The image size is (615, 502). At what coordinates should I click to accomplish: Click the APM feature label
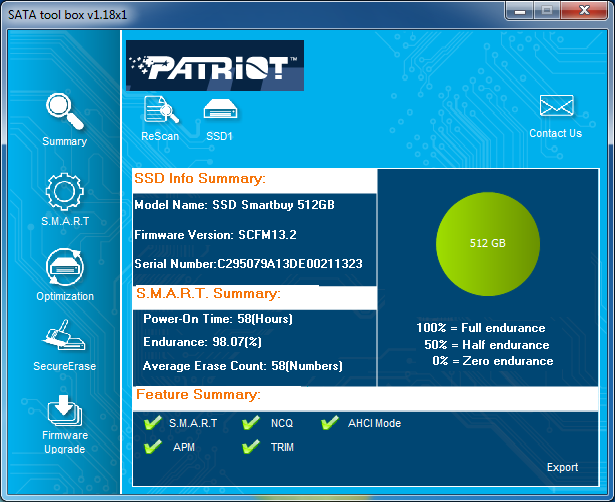click(184, 447)
